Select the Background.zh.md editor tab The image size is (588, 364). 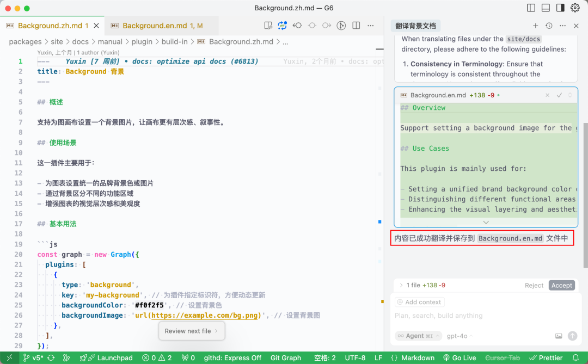pyautogui.click(x=49, y=26)
